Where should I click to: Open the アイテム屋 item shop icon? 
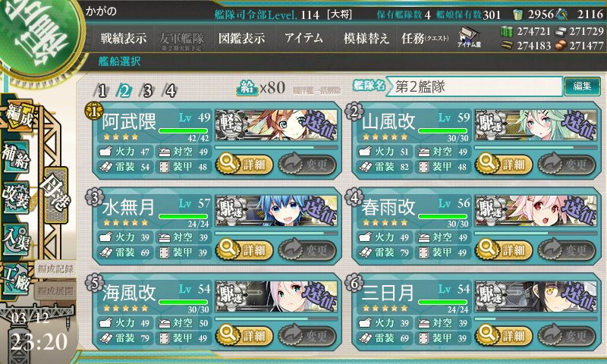[469, 37]
